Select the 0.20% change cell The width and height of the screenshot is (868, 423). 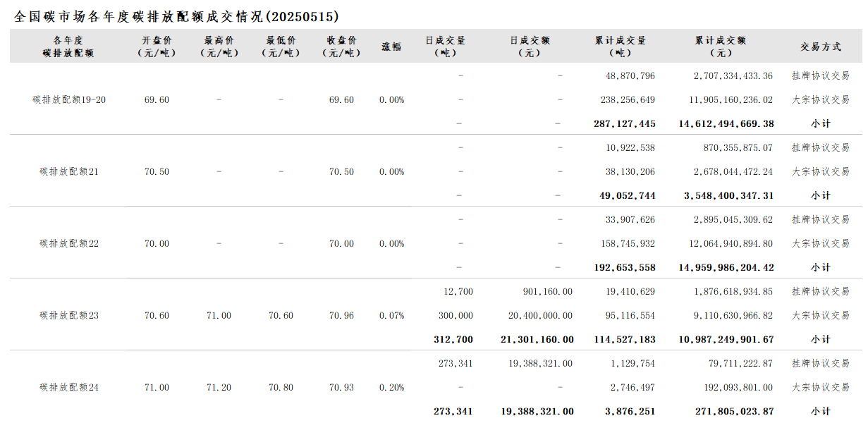(391, 388)
